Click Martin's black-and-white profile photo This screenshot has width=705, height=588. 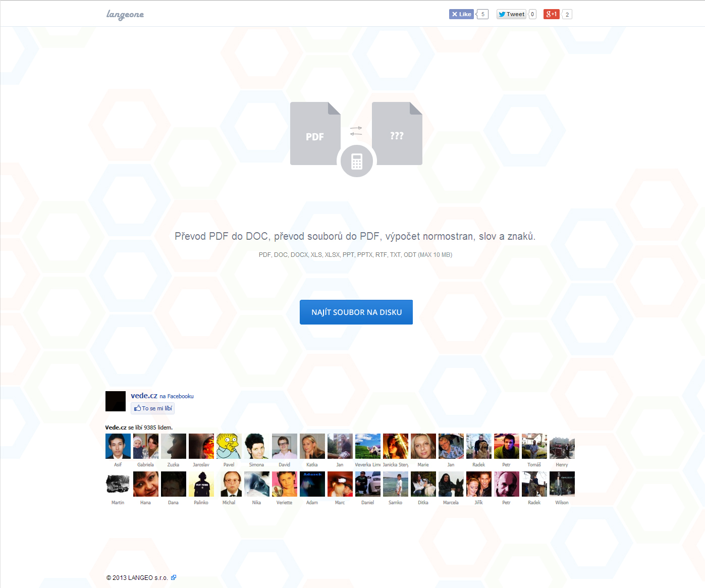pos(118,484)
